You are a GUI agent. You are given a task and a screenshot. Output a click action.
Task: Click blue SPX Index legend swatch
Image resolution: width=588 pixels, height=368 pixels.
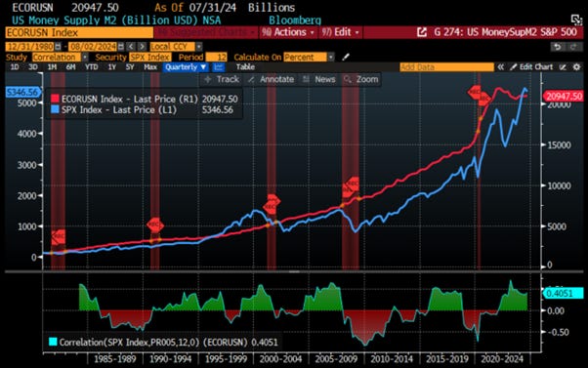tap(55, 109)
